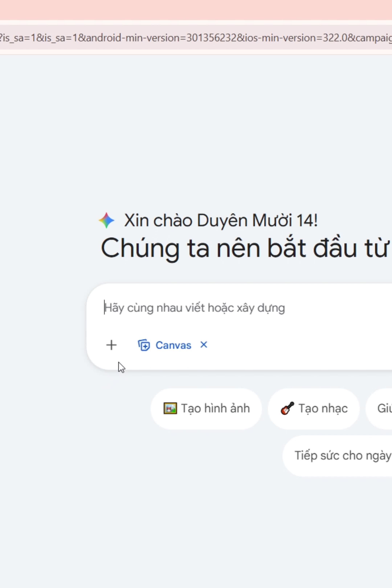Viewport: 392px width, 588px height.
Task: Click the Canvas chip label
Action: click(173, 345)
